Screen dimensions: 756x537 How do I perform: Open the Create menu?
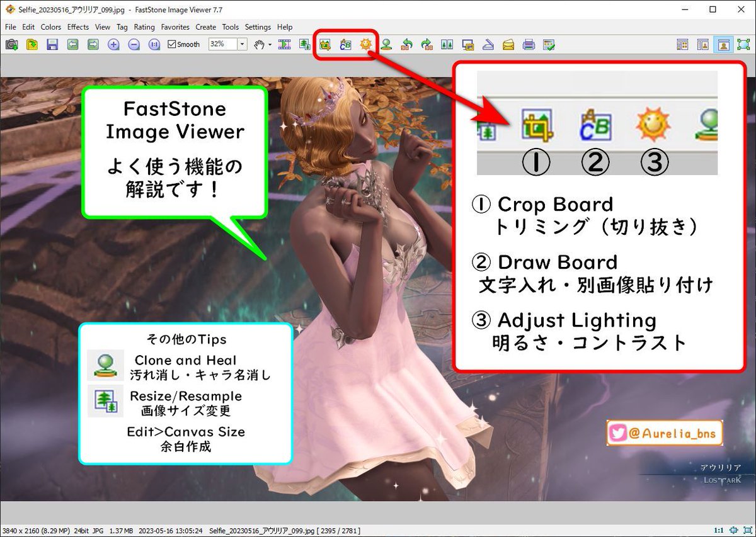pos(206,27)
